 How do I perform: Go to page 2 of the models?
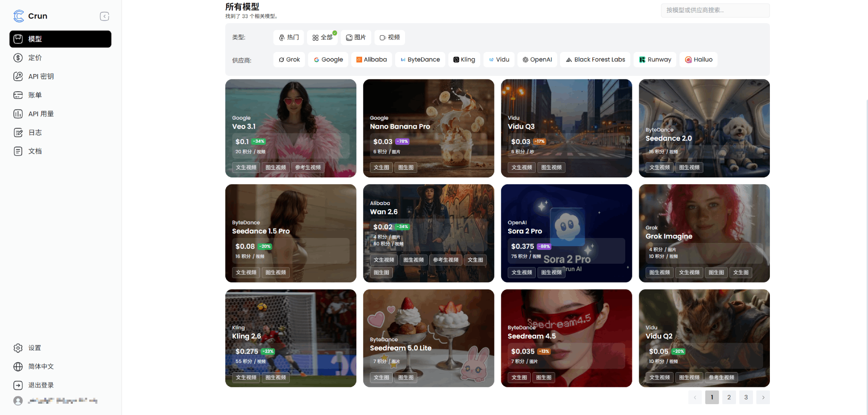[729, 398]
